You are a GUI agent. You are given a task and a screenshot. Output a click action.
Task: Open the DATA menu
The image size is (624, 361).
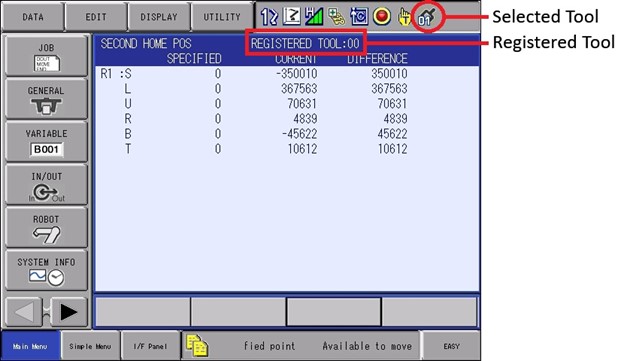point(33,17)
